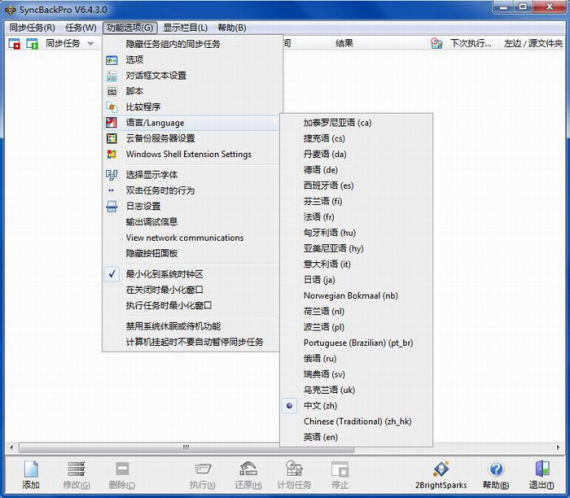Toggle 计算机挂起时不要自动暂停同步任务 option

[191, 342]
